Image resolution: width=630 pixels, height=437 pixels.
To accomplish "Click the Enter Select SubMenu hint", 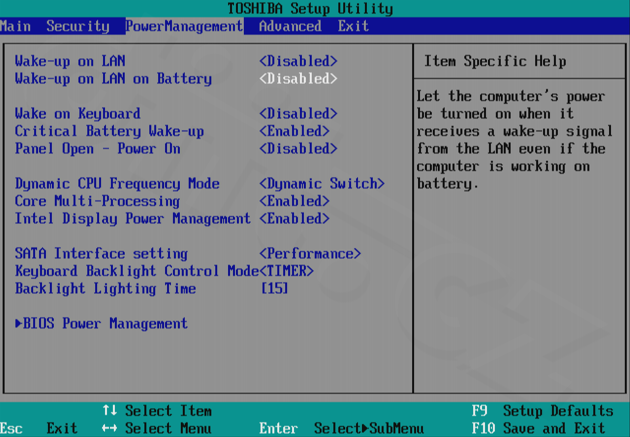I will [342, 428].
